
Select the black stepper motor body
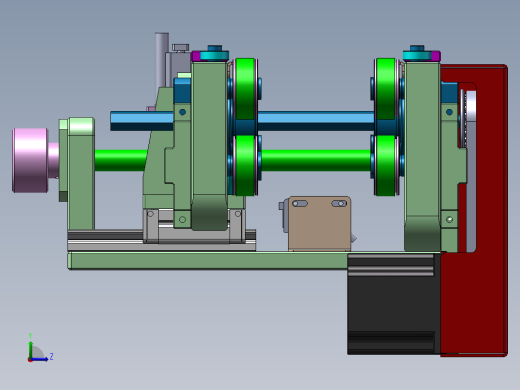tap(393, 303)
